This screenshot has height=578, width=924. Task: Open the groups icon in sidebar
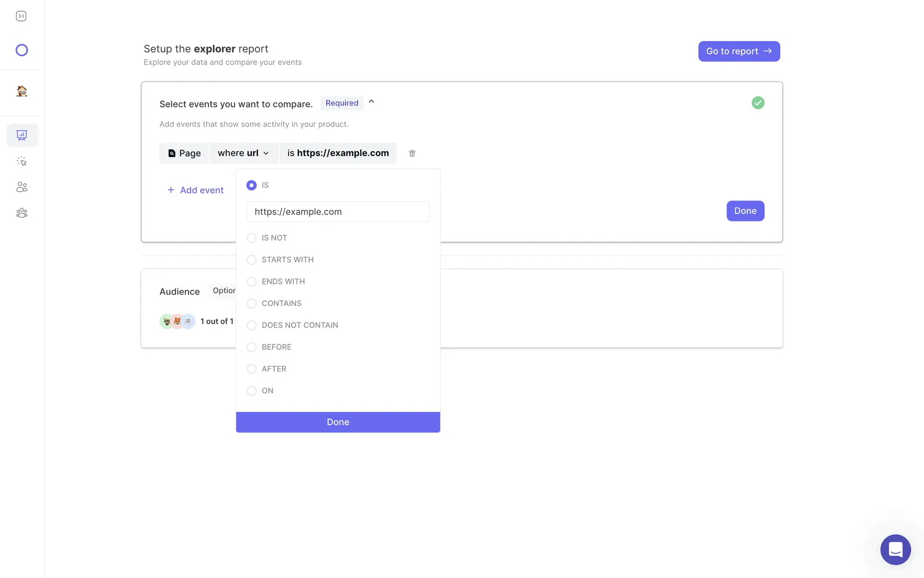pos(22,213)
